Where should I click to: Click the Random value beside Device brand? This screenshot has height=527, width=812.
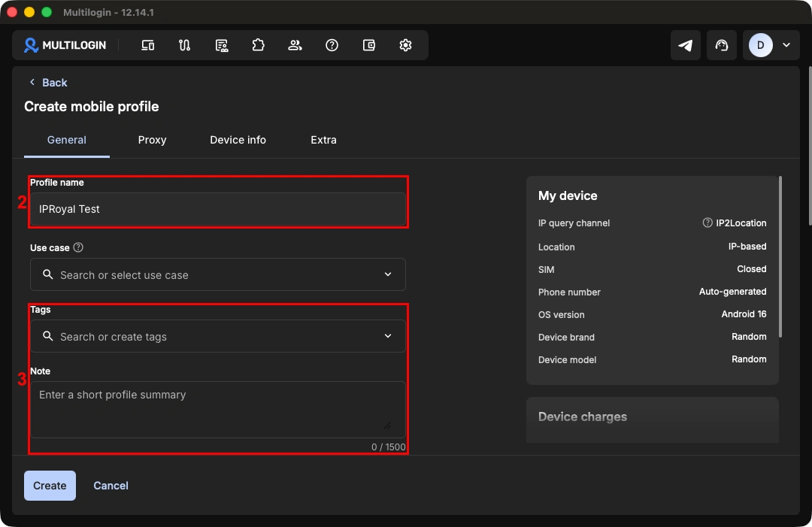coord(749,337)
